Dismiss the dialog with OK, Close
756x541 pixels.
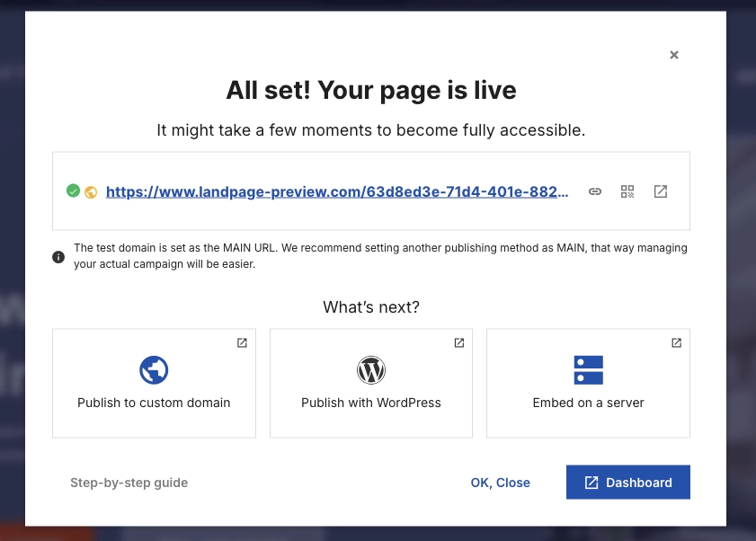[x=500, y=482]
